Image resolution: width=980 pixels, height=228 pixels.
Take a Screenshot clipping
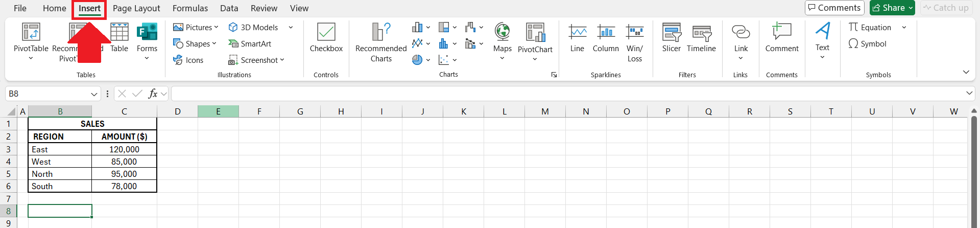(256, 60)
